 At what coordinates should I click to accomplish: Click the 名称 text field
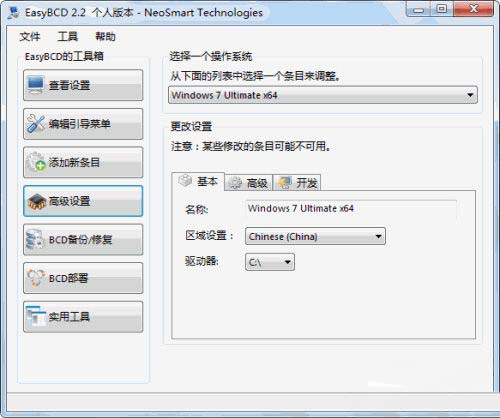tap(351, 209)
